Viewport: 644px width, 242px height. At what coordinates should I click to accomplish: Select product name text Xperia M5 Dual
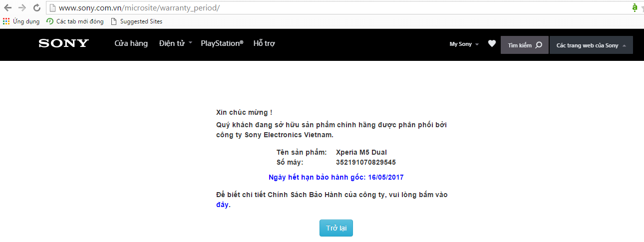[x=361, y=152]
